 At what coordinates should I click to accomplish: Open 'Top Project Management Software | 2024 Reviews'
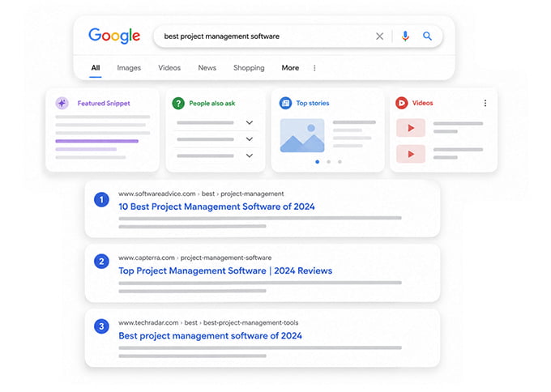point(225,271)
